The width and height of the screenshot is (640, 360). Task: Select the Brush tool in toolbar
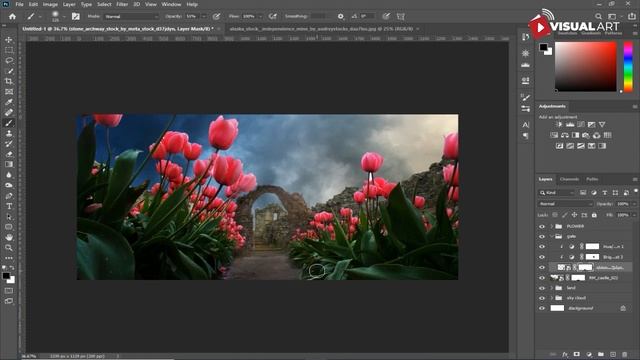point(9,123)
